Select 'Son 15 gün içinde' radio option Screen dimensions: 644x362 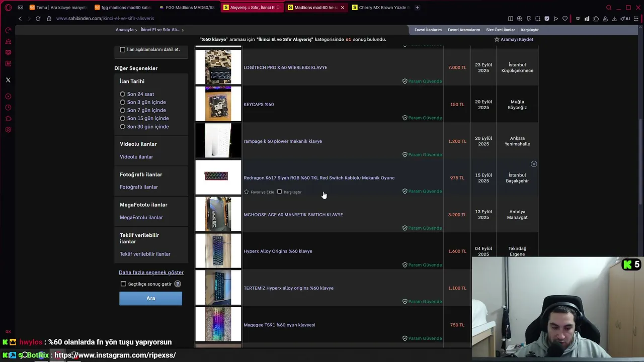123,118
